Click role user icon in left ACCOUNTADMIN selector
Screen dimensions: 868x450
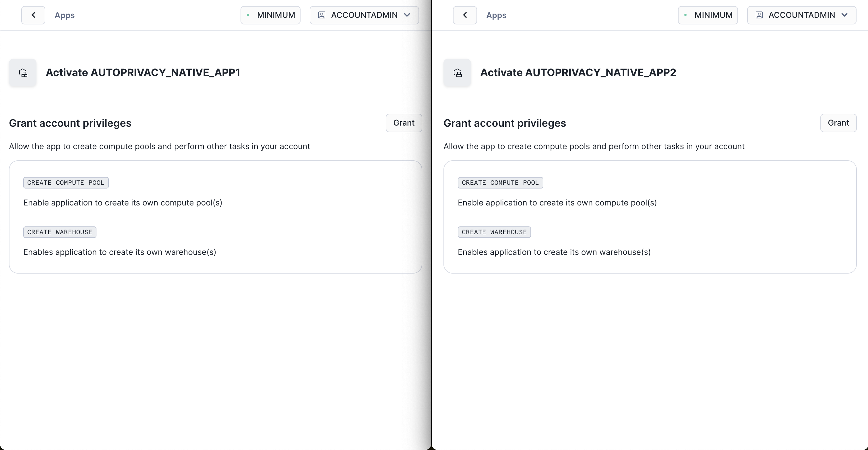click(321, 15)
